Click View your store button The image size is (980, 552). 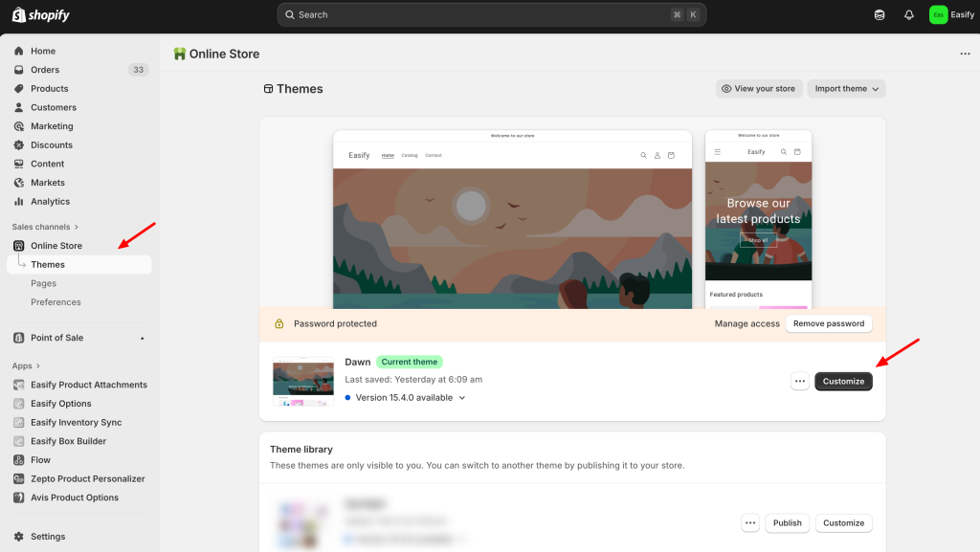pyautogui.click(x=759, y=89)
